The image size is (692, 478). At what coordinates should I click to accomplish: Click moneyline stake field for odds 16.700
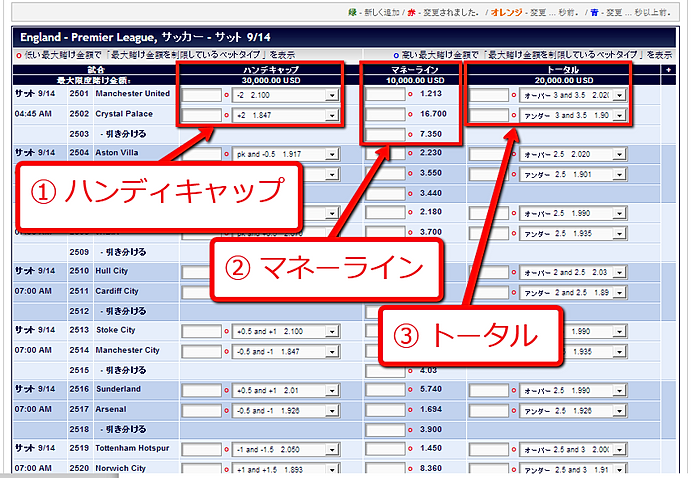pyautogui.click(x=385, y=114)
